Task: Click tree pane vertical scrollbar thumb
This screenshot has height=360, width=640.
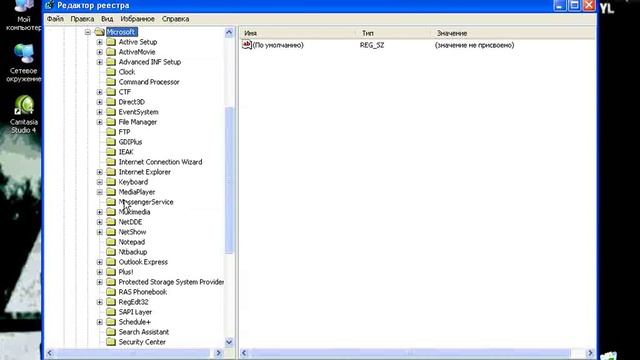Action: [x=229, y=180]
